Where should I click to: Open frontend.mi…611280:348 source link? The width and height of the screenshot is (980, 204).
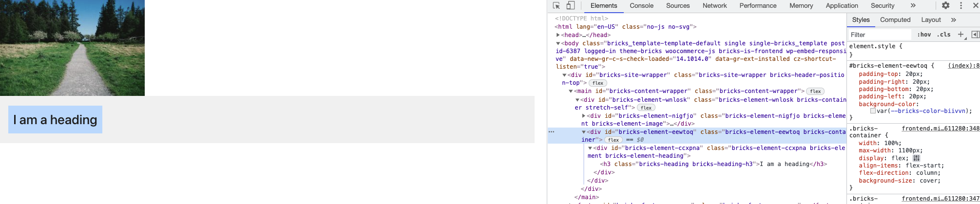941,129
